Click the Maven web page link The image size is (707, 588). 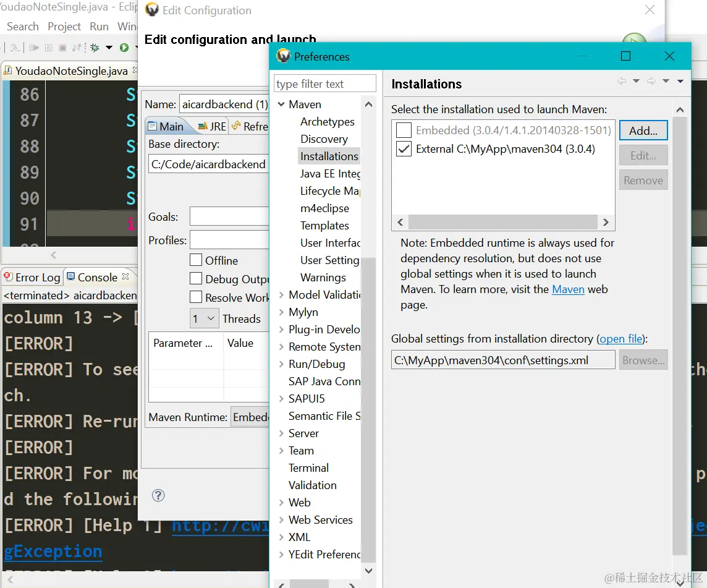(x=568, y=289)
